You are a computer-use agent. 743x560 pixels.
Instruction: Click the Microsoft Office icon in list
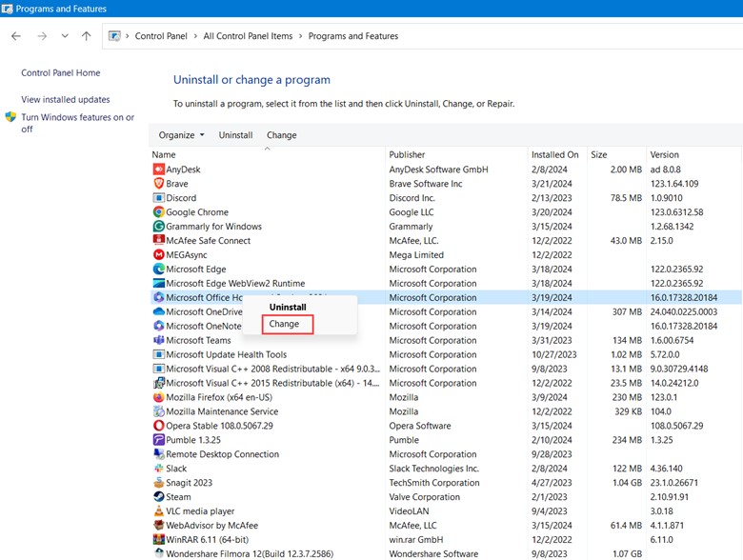pyautogui.click(x=159, y=297)
